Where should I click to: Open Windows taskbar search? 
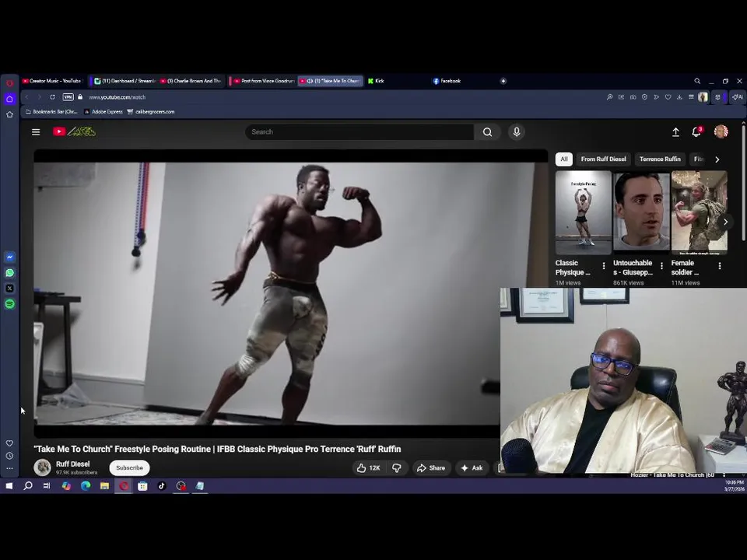28,486
